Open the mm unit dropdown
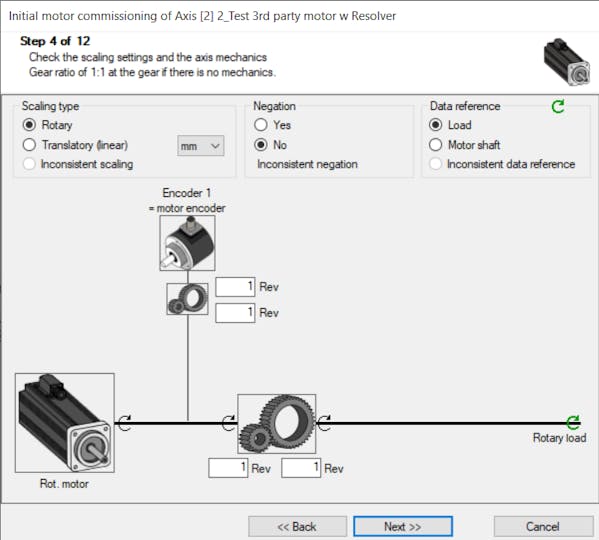The height and width of the screenshot is (540, 599). 201,146
